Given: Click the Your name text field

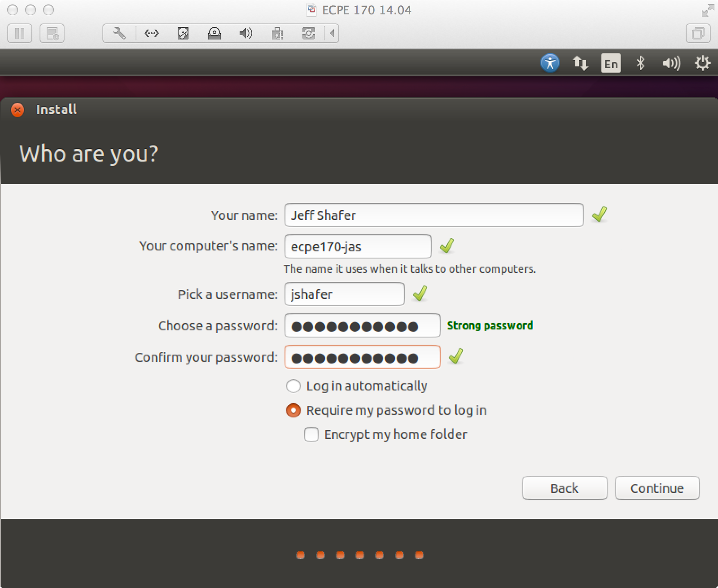Looking at the screenshot, I should pos(433,215).
